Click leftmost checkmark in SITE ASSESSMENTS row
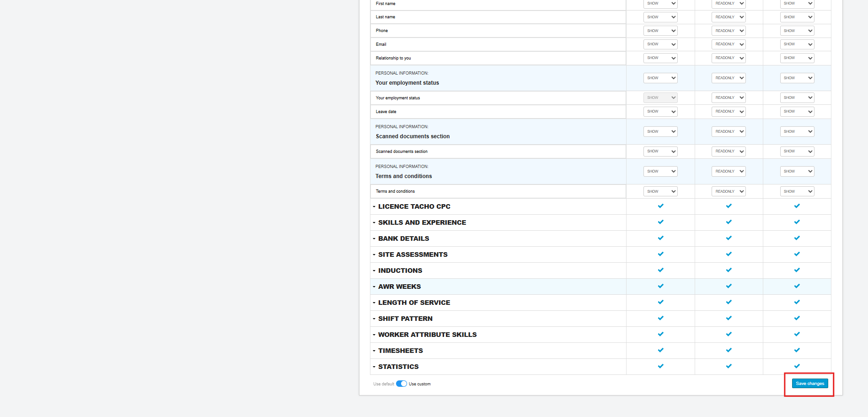868x417 pixels. point(660,254)
